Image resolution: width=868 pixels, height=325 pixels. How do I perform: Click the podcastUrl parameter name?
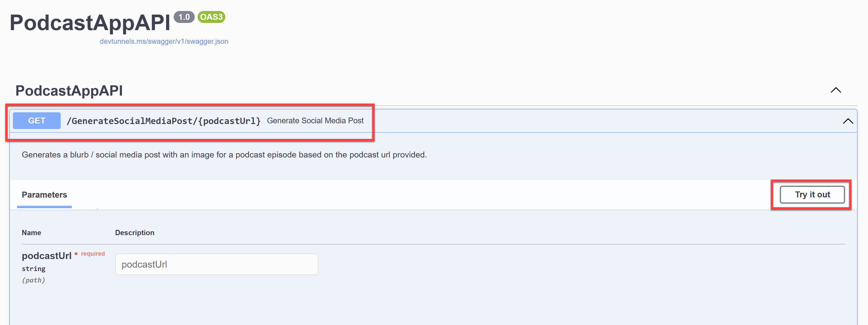pyautogui.click(x=47, y=255)
